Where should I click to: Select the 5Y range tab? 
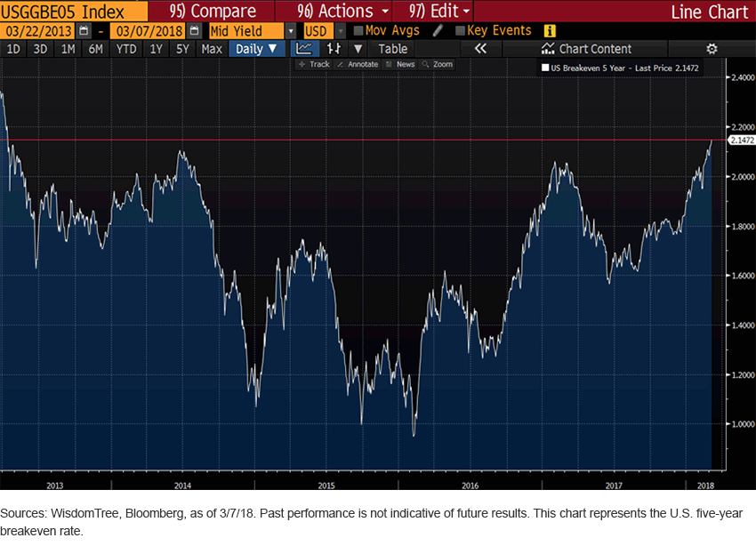click(182, 49)
